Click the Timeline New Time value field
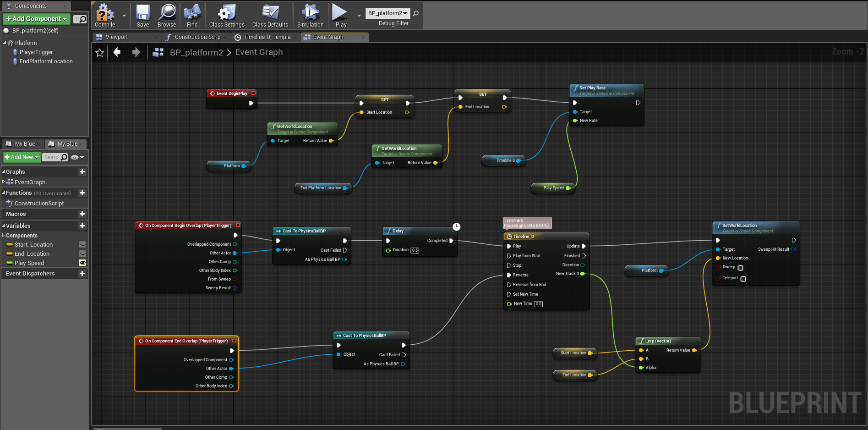 click(539, 304)
